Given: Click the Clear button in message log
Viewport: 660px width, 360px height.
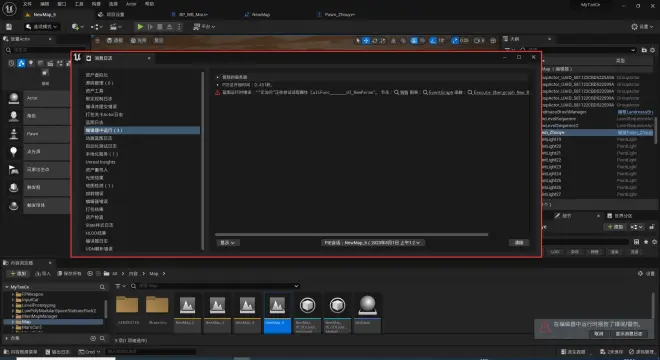Looking at the screenshot, I should (x=519, y=243).
